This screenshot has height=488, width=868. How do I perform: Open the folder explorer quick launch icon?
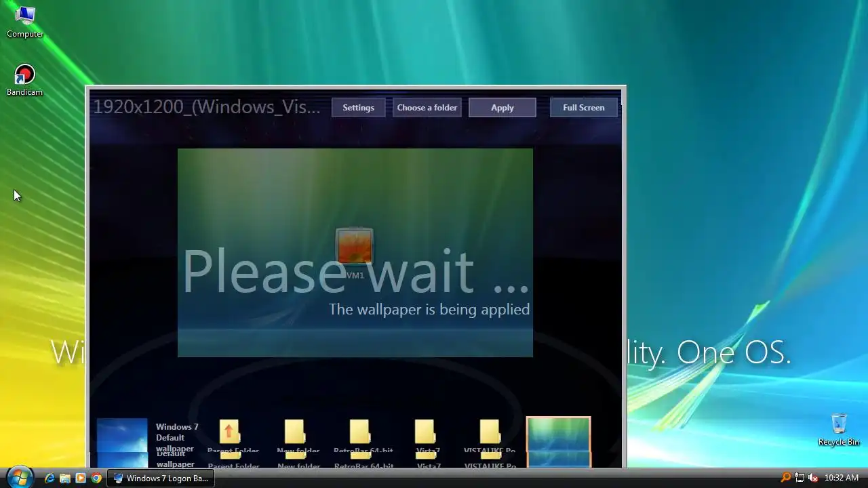tap(65, 478)
